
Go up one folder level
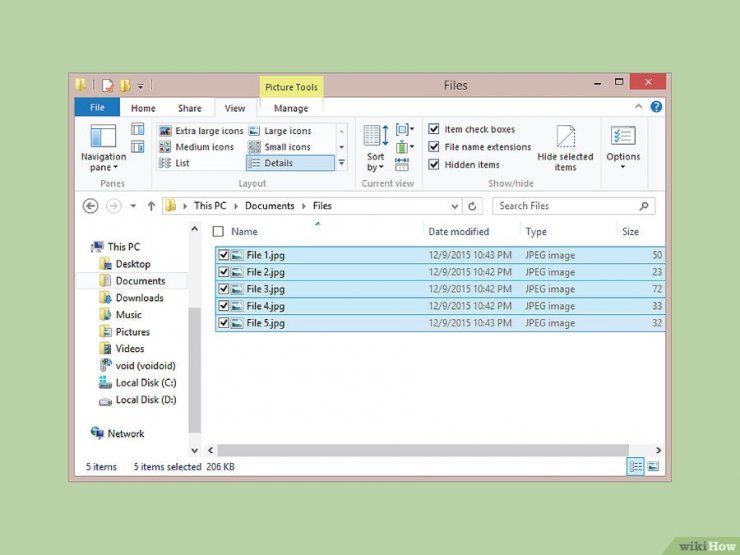(151, 206)
